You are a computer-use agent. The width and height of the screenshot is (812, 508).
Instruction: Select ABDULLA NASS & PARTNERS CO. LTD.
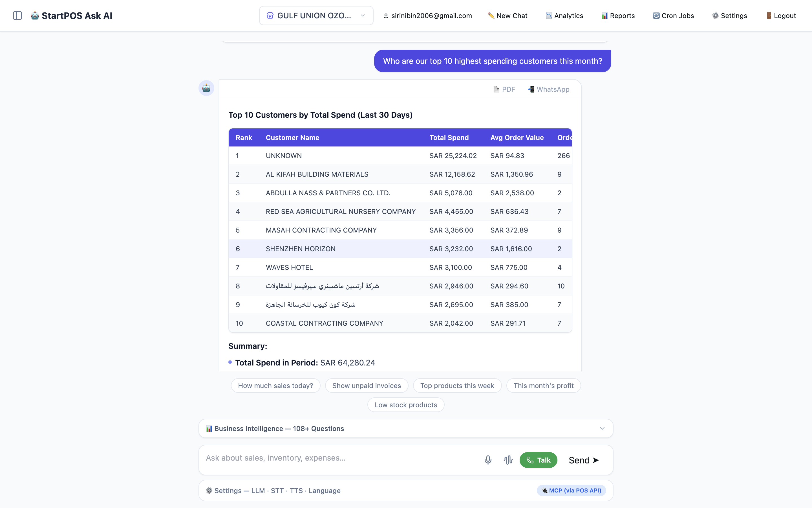pyautogui.click(x=400, y=193)
